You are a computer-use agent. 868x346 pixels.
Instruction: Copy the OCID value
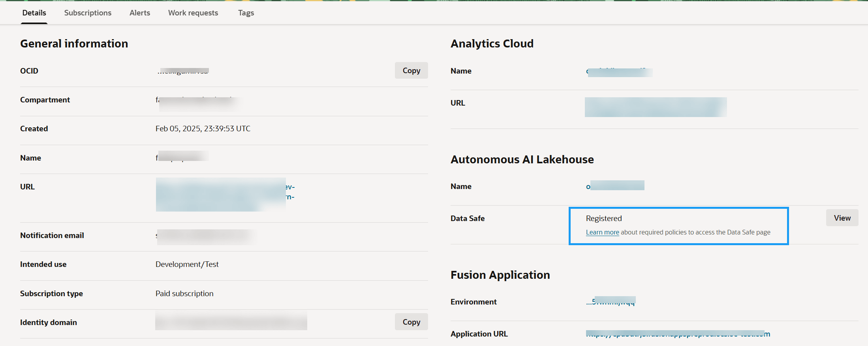coord(411,70)
